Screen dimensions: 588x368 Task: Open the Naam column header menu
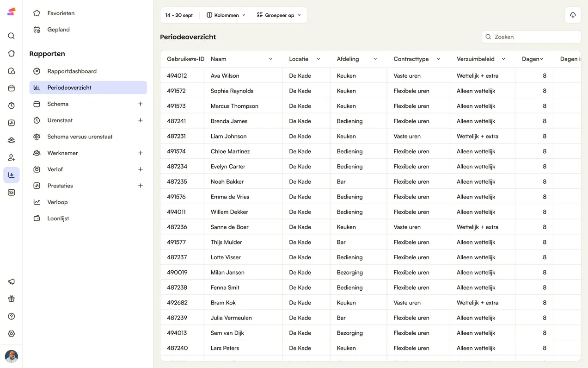pyautogui.click(x=271, y=59)
